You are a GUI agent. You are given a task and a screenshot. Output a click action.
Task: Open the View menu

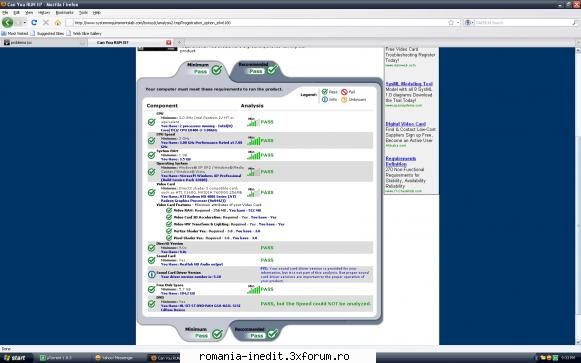(29, 13)
